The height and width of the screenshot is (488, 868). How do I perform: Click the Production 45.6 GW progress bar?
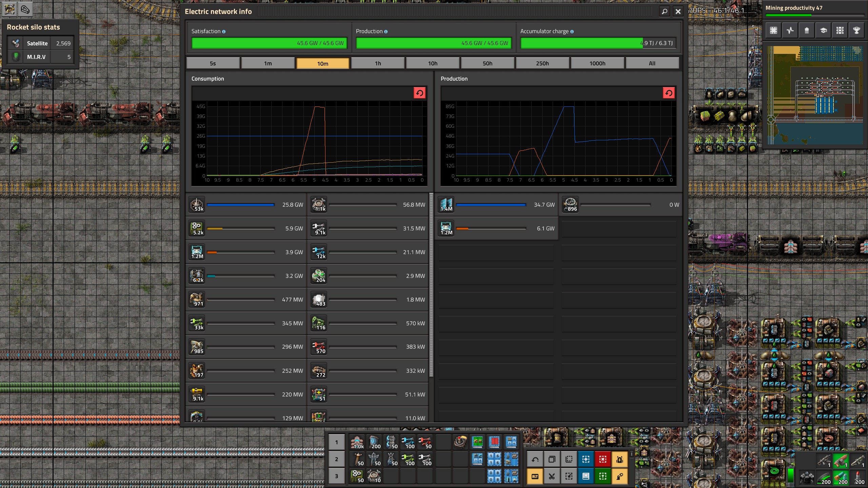pos(434,43)
